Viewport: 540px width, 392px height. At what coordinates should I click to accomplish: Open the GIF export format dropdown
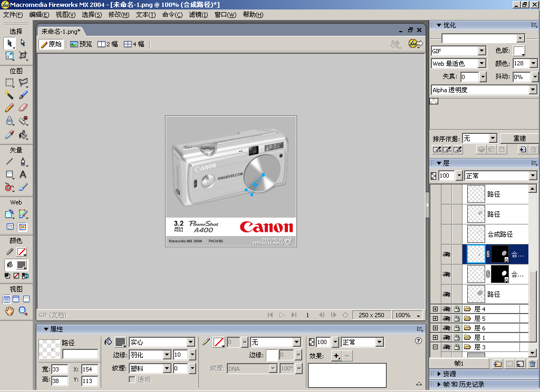482,51
